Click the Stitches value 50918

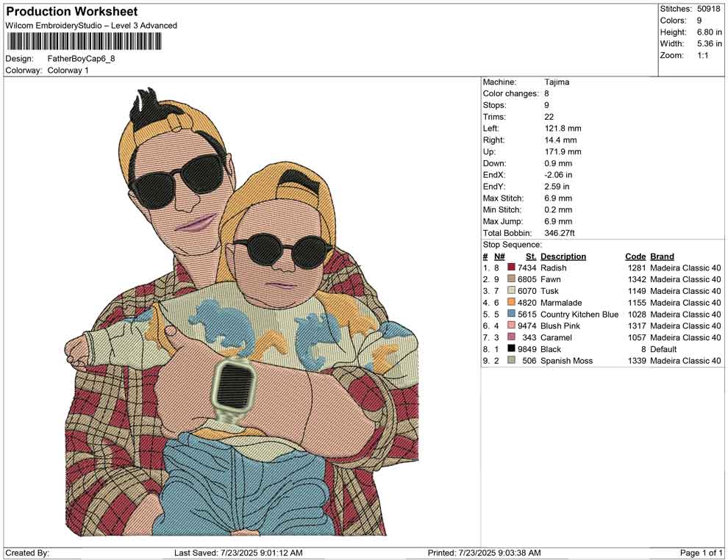point(709,9)
